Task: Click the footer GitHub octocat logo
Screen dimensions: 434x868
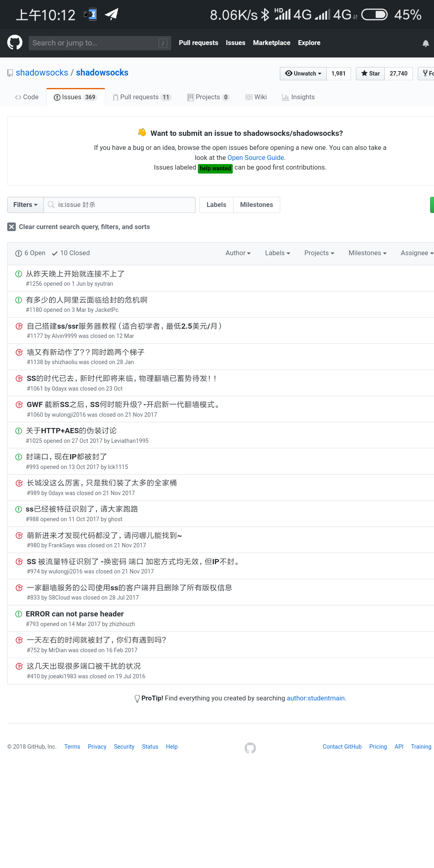Action: point(250,748)
